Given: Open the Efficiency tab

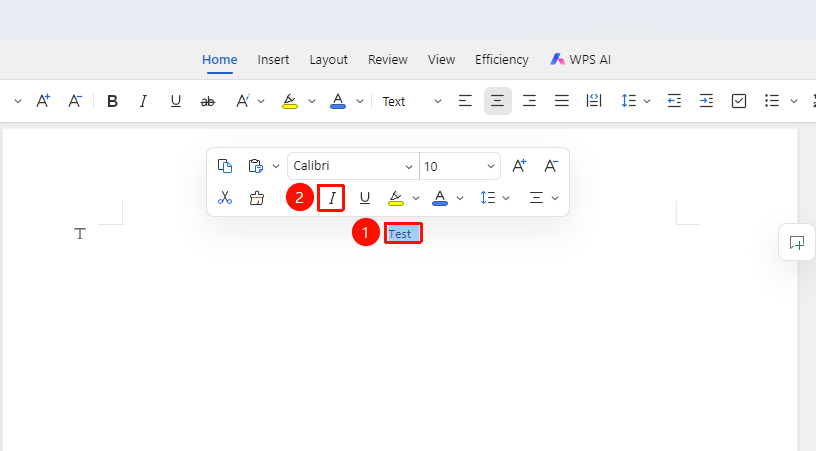Looking at the screenshot, I should (502, 60).
